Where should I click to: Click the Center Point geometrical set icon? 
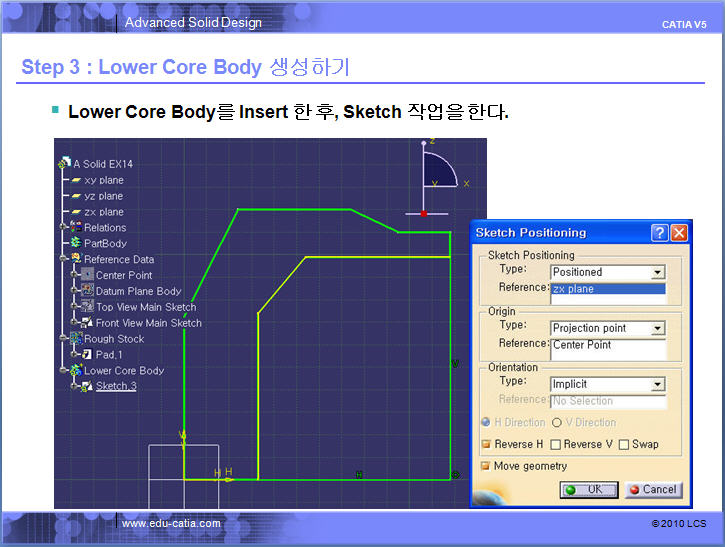(x=87, y=274)
